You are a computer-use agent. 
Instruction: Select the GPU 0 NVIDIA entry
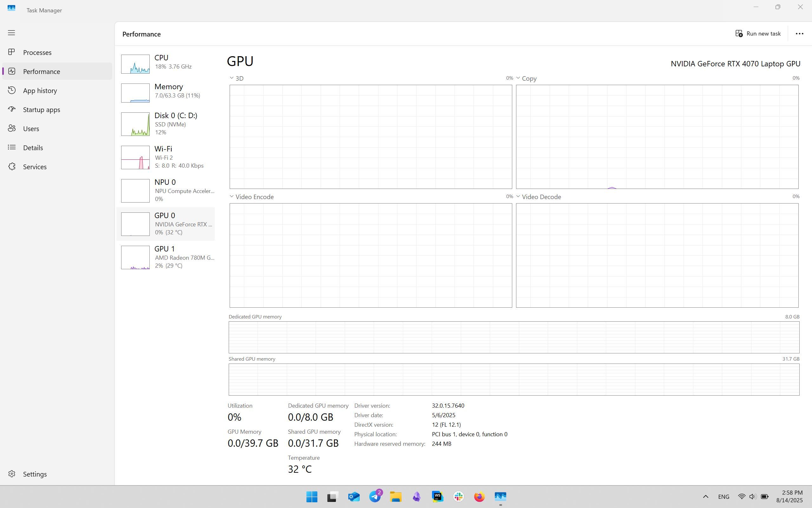coord(166,224)
